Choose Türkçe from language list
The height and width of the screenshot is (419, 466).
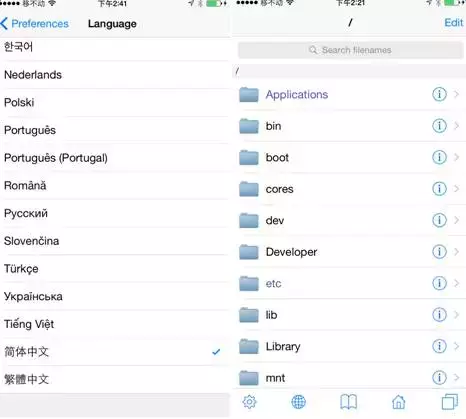115,269
